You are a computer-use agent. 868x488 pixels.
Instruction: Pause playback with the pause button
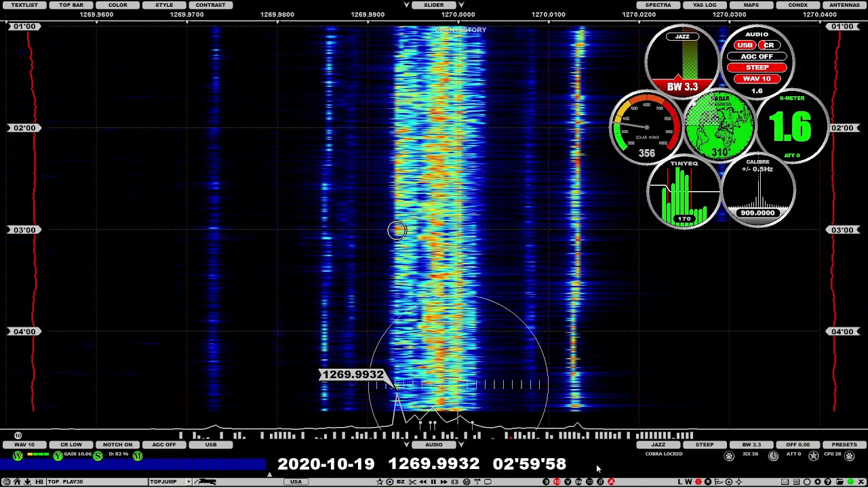(x=433, y=482)
